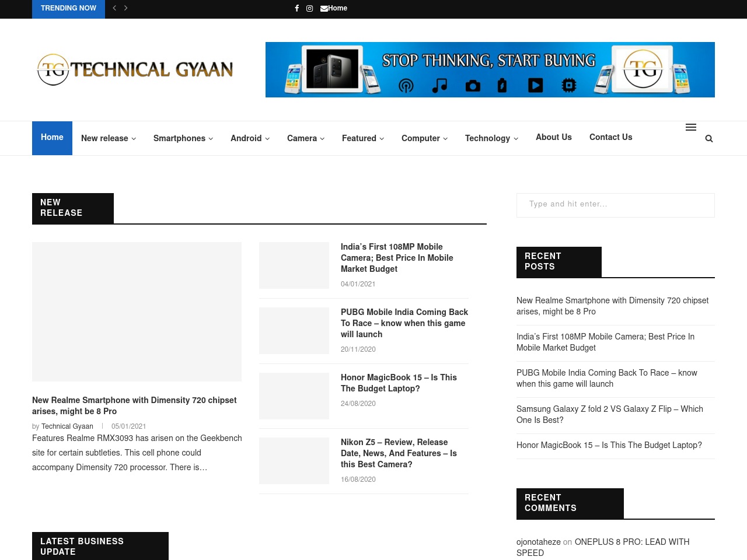Click the Latest Business Update heading

(x=100, y=547)
